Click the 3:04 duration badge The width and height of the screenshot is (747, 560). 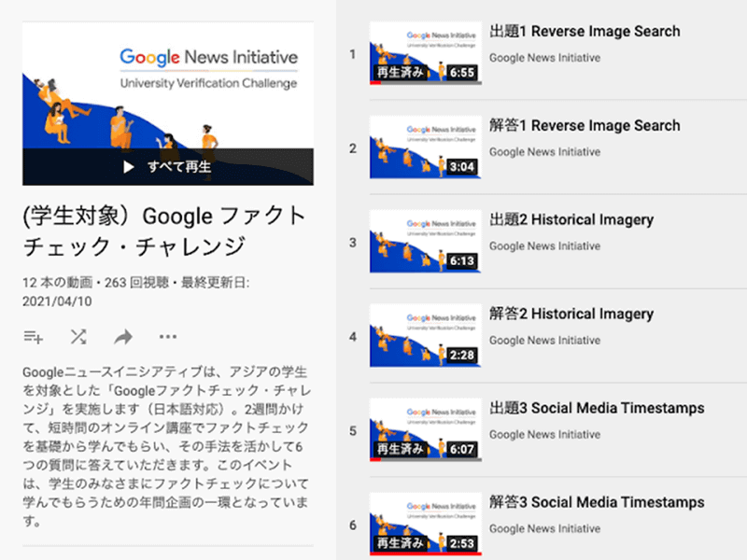462,167
